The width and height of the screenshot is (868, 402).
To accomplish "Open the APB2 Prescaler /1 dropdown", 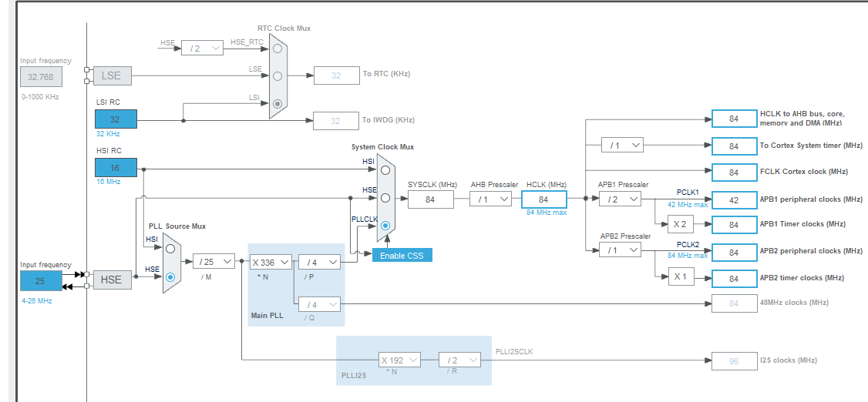I will point(620,250).
